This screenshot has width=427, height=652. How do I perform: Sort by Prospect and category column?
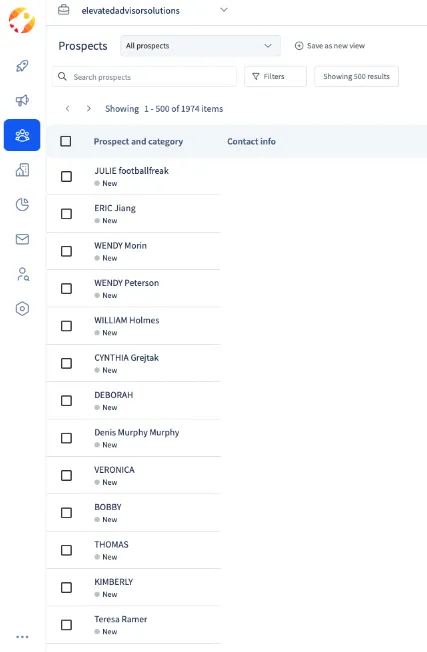pyautogui.click(x=138, y=141)
